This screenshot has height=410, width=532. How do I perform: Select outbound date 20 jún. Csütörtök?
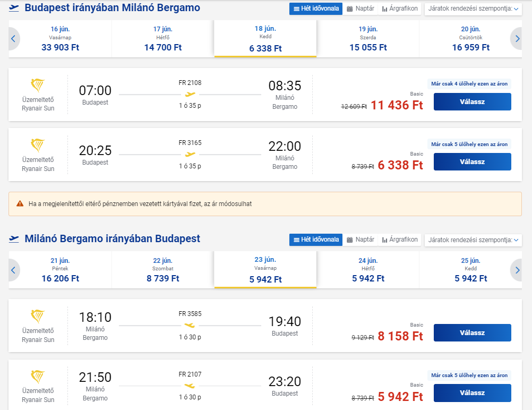470,39
